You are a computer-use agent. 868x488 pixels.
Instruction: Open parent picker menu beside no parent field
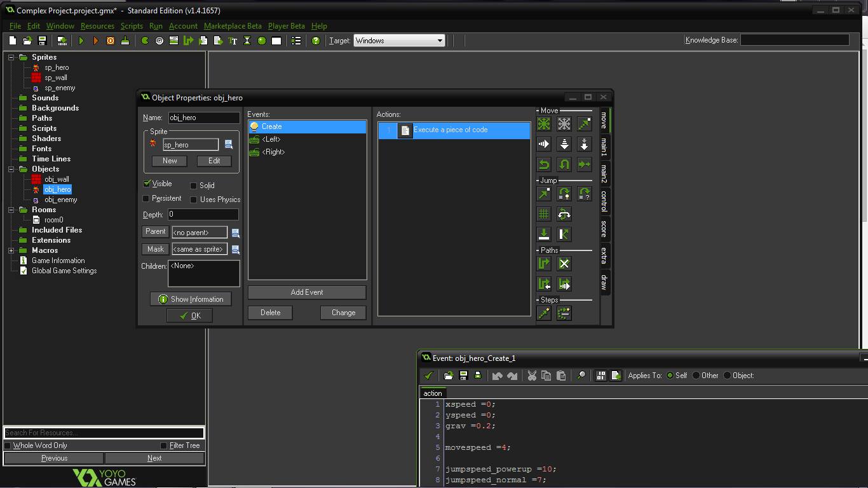[x=235, y=233]
